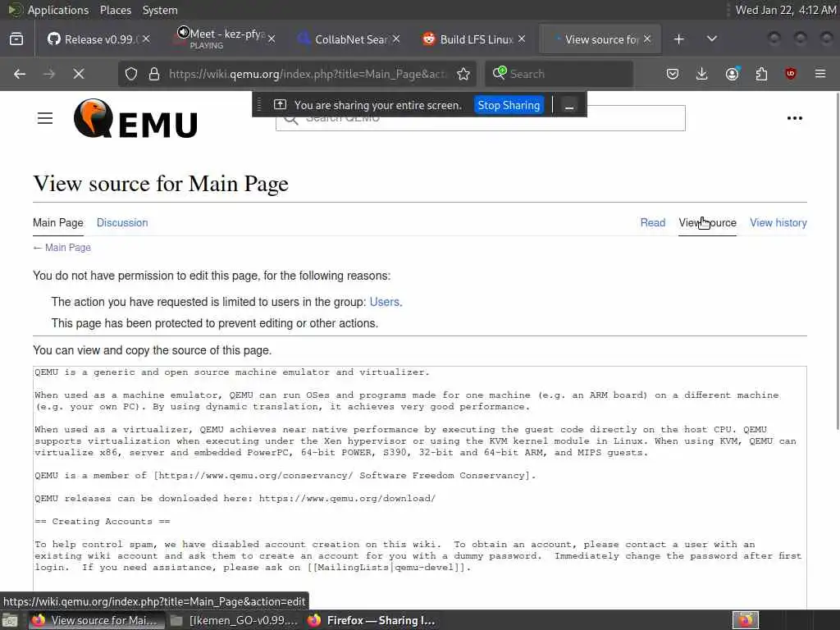Select the Read view
The width and height of the screenshot is (840, 630).
click(x=652, y=223)
